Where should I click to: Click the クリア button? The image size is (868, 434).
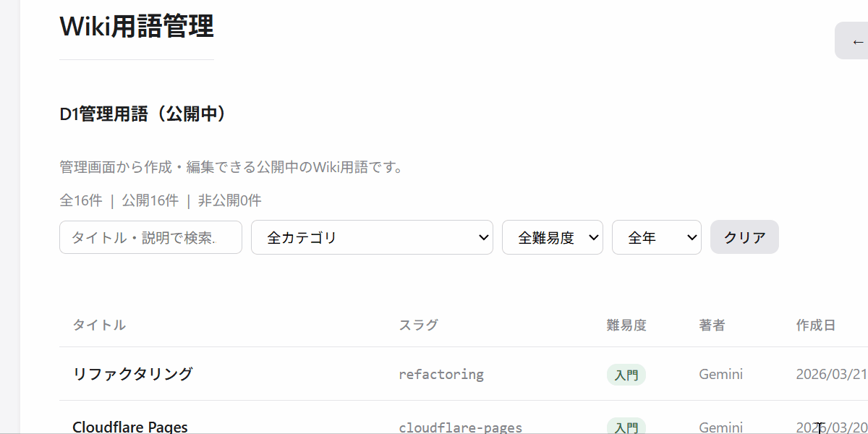click(x=744, y=237)
